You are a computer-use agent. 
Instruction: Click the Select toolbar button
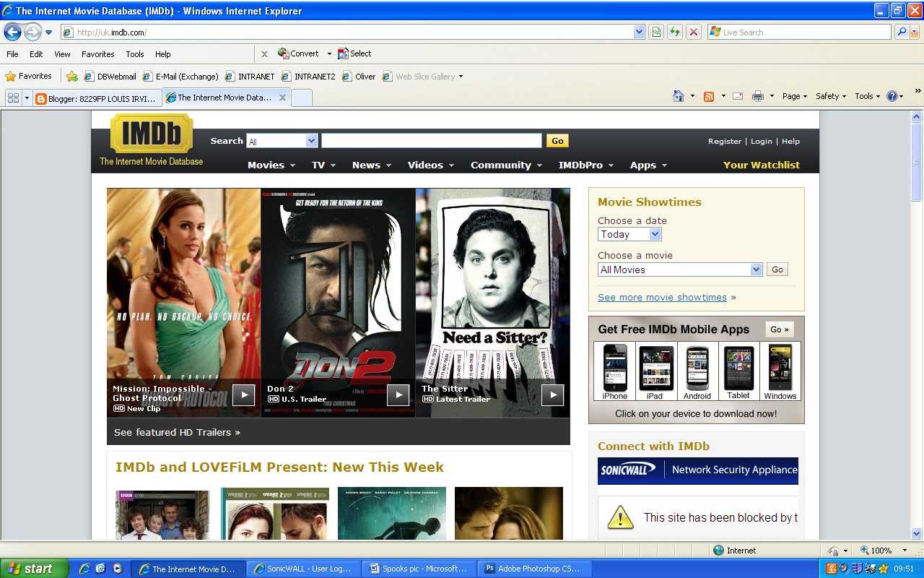pyautogui.click(x=354, y=53)
